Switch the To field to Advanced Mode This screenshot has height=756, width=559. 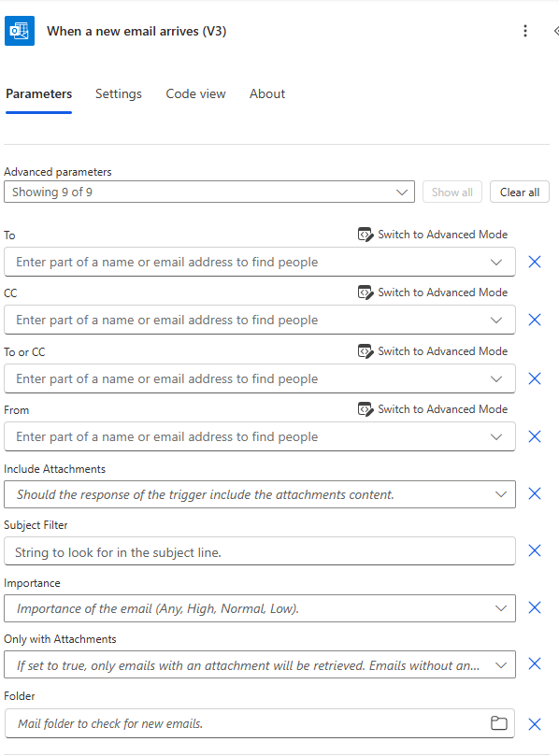click(x=433, y=235)
